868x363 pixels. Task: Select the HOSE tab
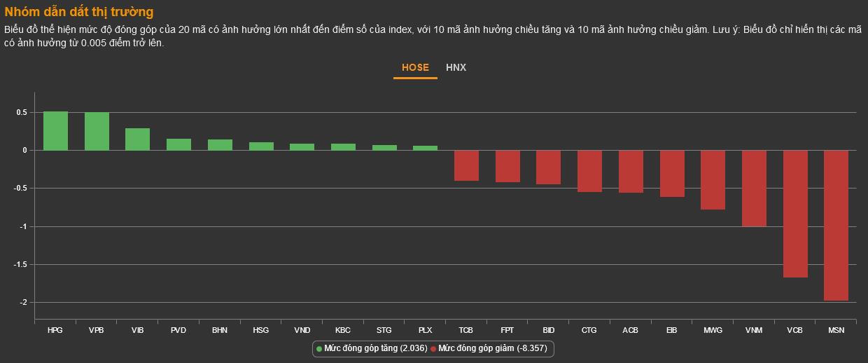[x=415, y=68]
